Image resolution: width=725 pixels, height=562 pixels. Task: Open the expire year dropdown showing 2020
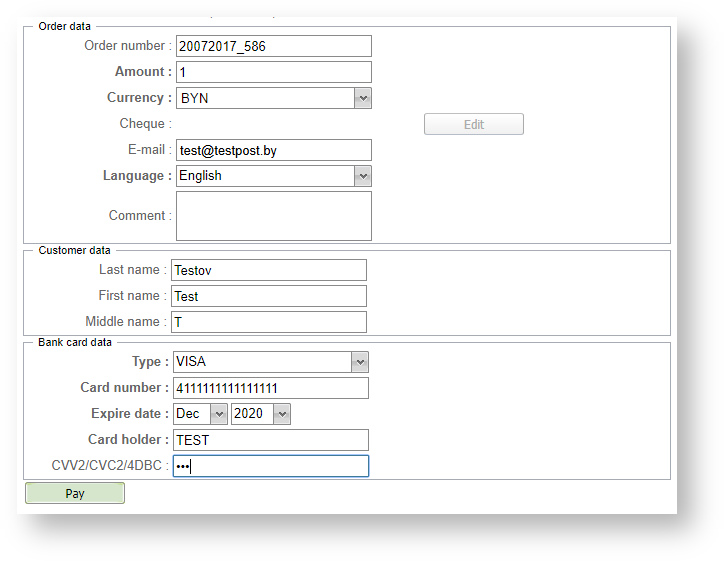click(260, 414)
